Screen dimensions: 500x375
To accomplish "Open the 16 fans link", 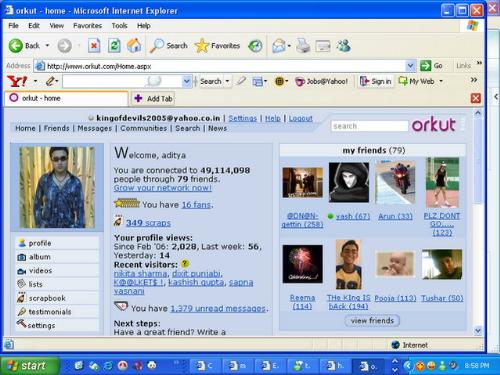I will pos(196,205).
